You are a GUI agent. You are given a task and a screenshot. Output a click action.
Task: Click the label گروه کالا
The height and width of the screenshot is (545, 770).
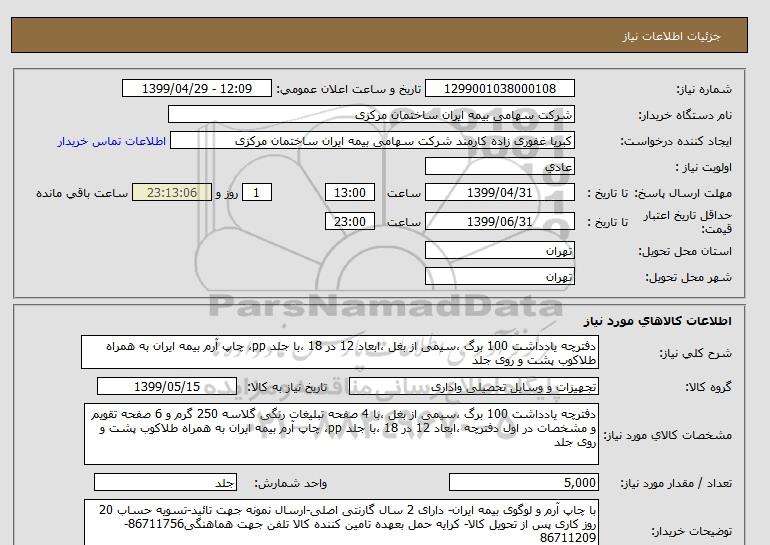[708, 387]
